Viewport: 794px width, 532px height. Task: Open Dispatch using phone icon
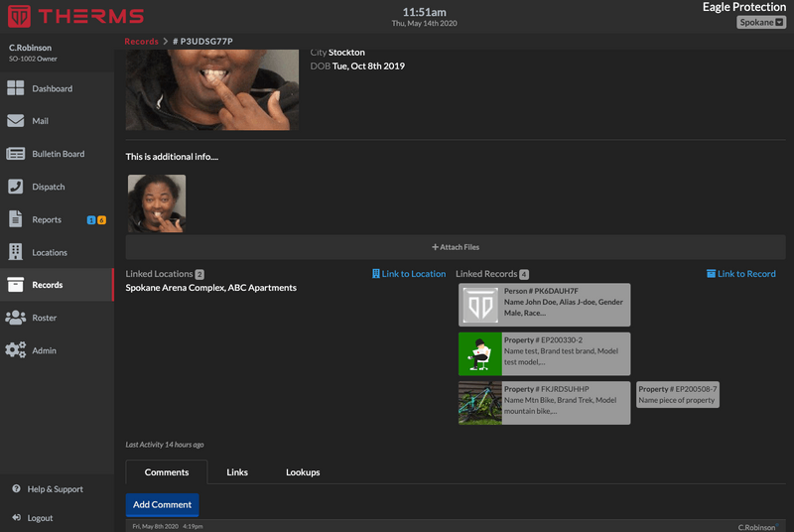16,187
